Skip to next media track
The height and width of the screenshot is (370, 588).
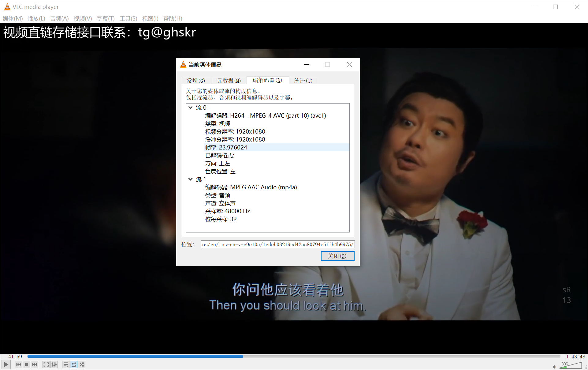(35, 364)
